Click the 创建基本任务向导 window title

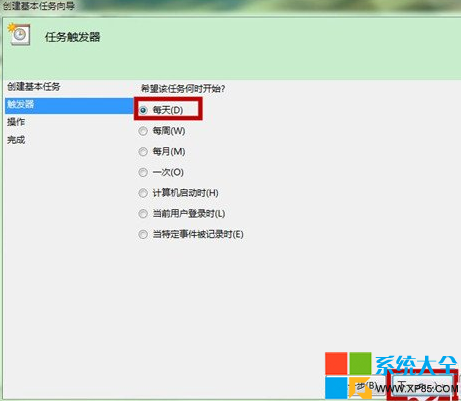tap(39, 6)
